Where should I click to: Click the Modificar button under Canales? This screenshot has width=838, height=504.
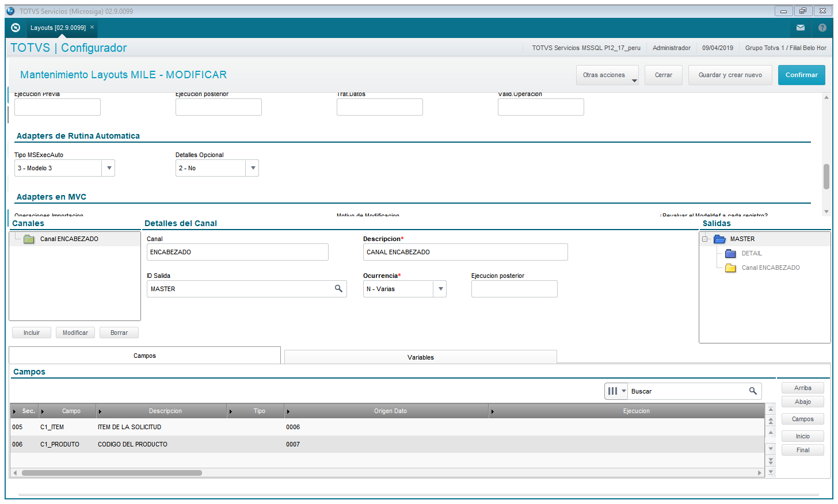click(x=75, y=333)
